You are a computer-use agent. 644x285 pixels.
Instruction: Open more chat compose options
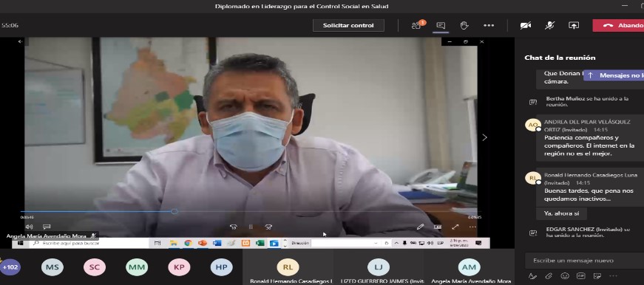coord(613,276)
